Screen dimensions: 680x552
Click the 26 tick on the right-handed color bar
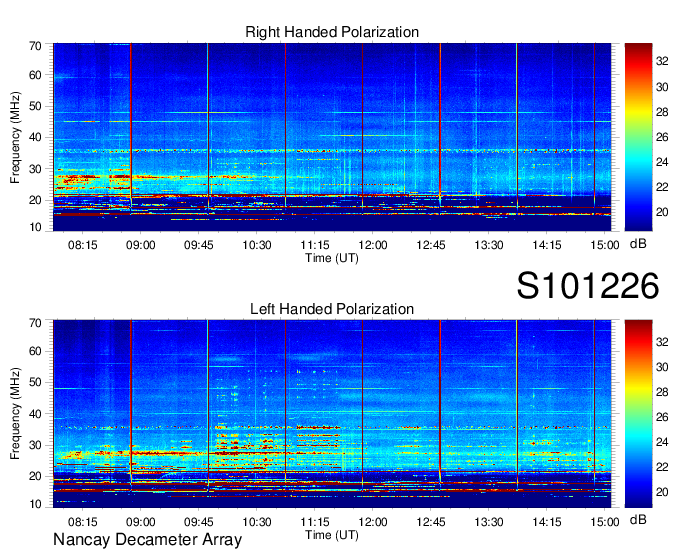pos(662,137)
